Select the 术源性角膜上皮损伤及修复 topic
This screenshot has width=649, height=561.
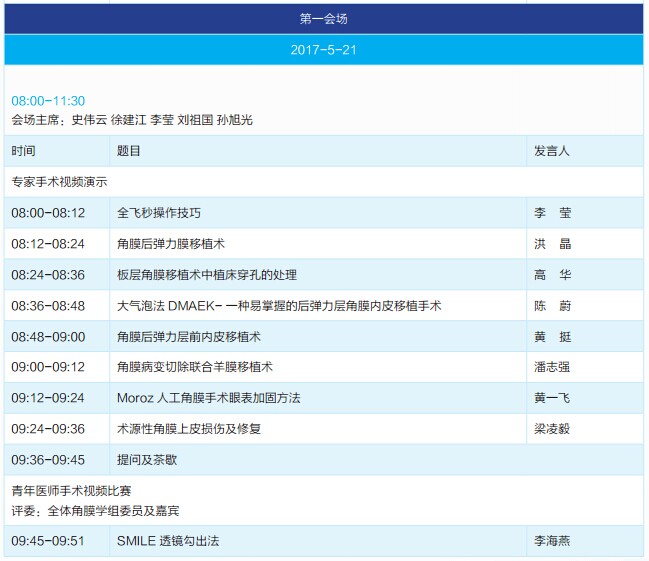pos(189,429)
